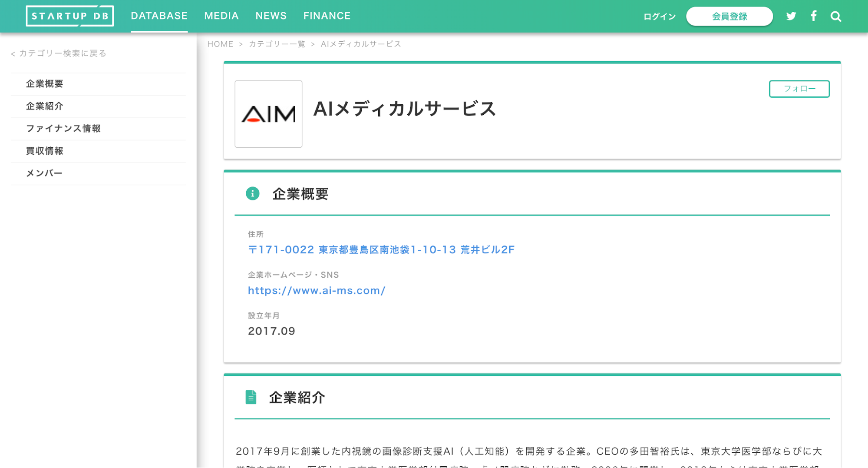
Task: Click the フォロー button
Action: [x=799, y=89]
